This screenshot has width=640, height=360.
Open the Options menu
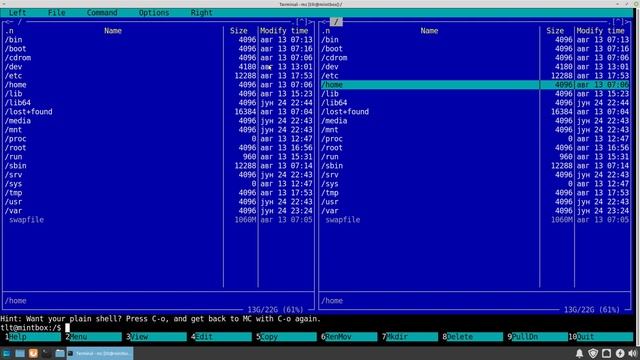coord(154,13)
